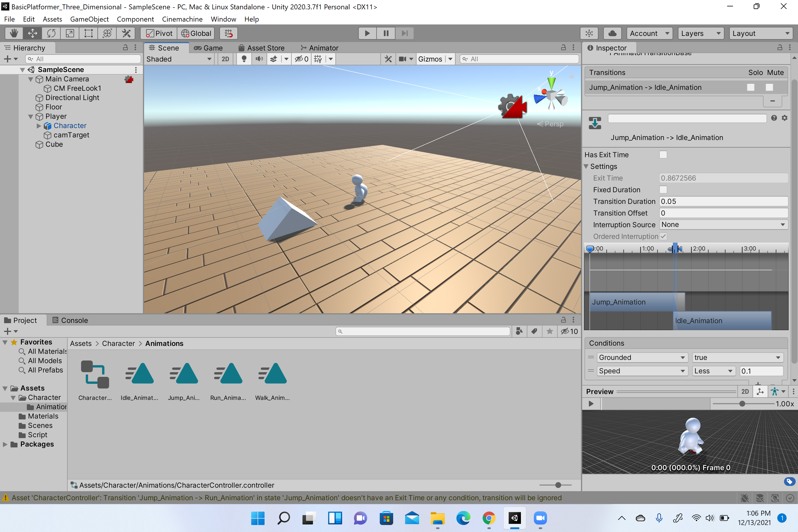Image resolution: width=798 pixels, height=532 pixels.
Task: Open the Cinemachine menu
Action: (182, 19)
